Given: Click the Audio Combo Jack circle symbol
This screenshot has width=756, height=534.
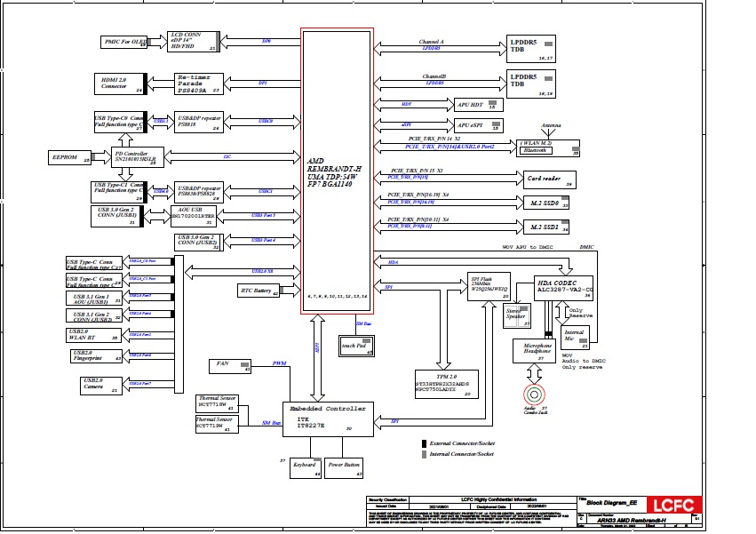Looking at the screenshot, I should coord(534,395).
